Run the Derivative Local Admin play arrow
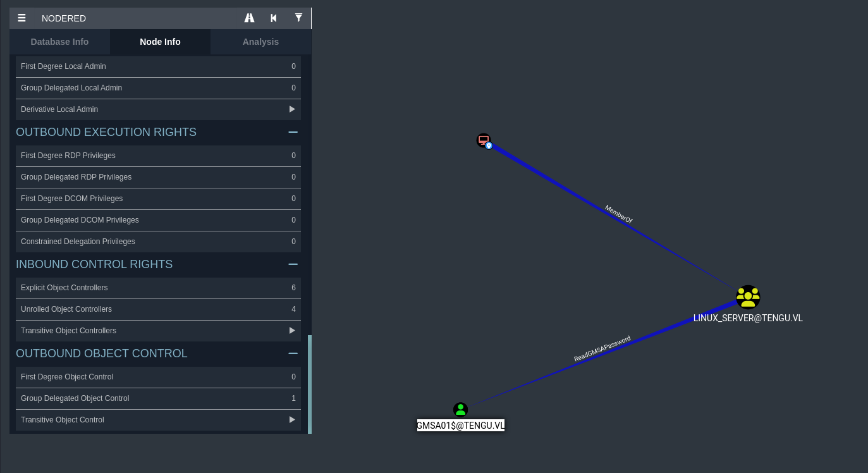Screen dimensions: 868x473 tap(292, 109)
